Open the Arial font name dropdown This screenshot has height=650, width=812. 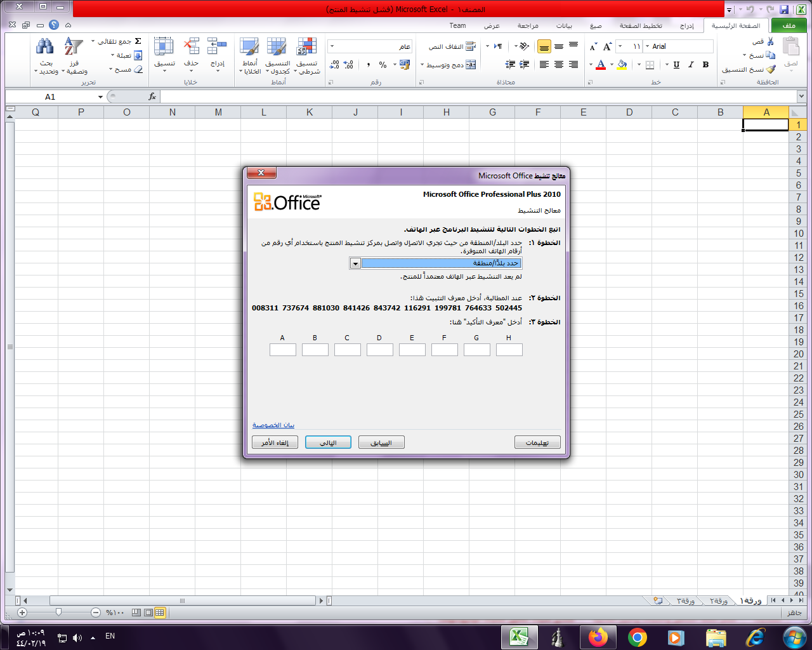pyautogui.click(x=647, y=46)
